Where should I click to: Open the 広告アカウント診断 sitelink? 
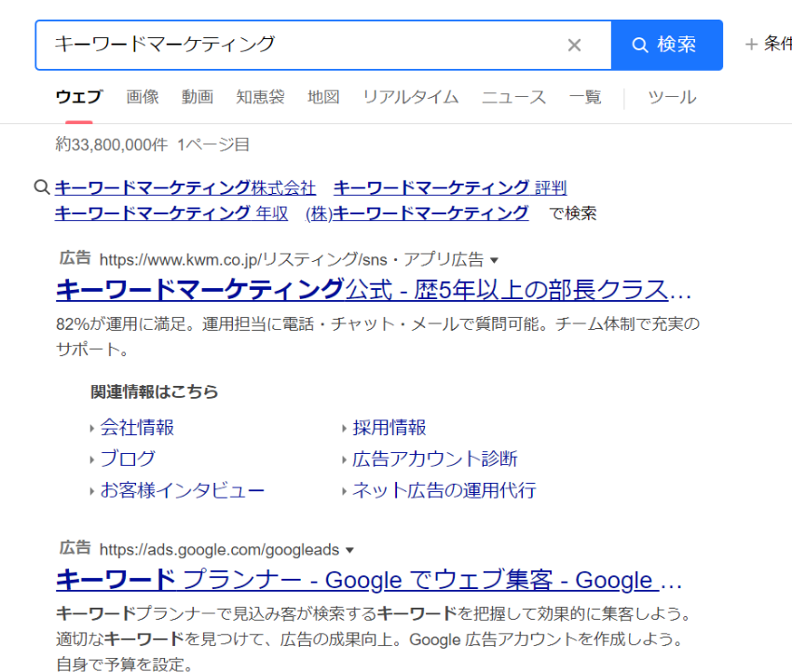tap(435, 459)
